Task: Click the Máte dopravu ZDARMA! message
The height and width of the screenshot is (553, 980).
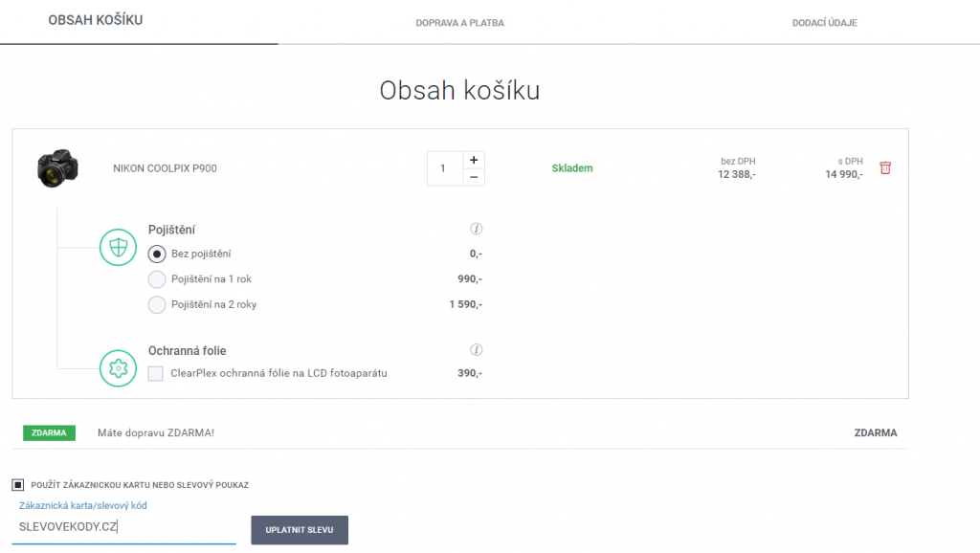Action: (x=156, y=433)
